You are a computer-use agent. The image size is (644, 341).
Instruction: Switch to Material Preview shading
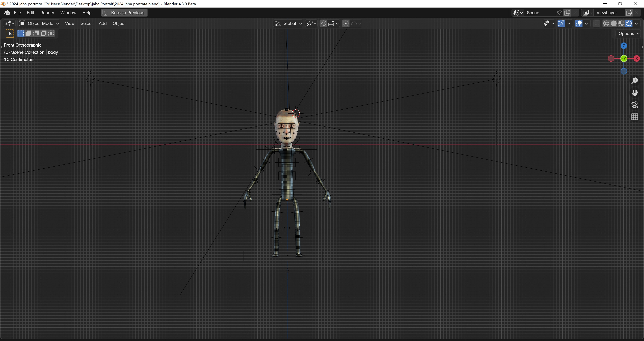(x=621, y=23)
